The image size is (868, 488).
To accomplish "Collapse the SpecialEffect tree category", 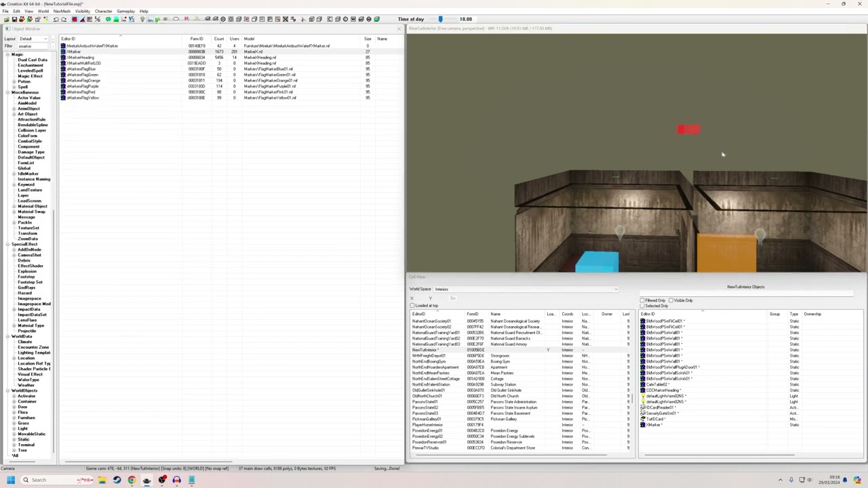I will (x=8, y=244).
